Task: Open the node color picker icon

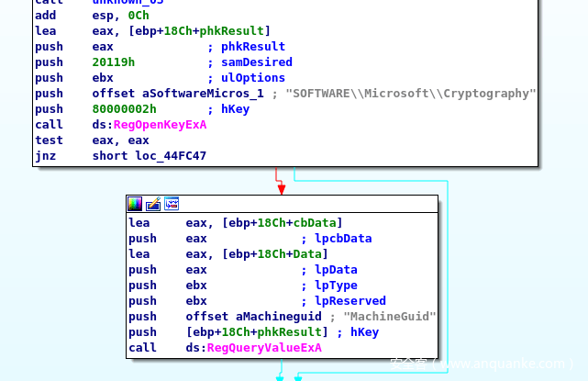Action: [x=135, y=204]
